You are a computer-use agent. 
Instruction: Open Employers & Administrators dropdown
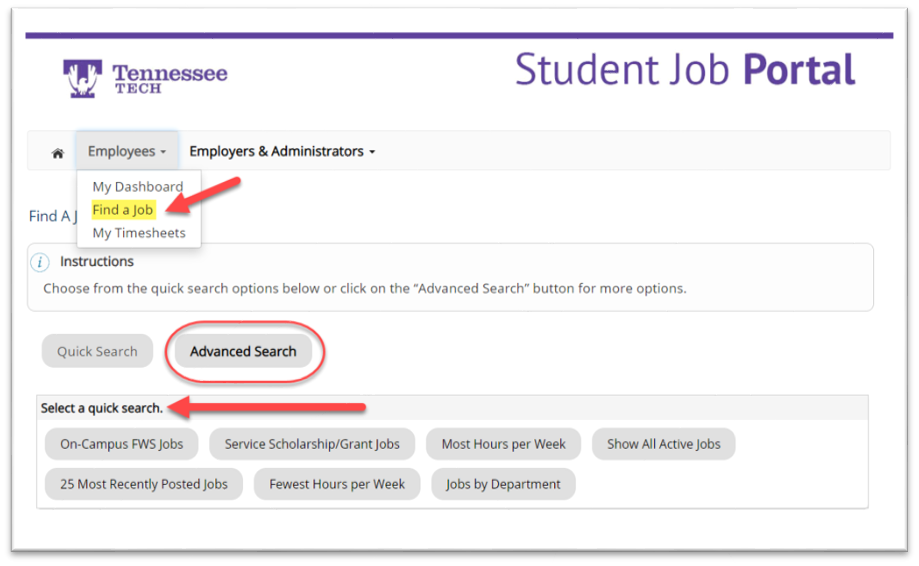tap(282, 151)
